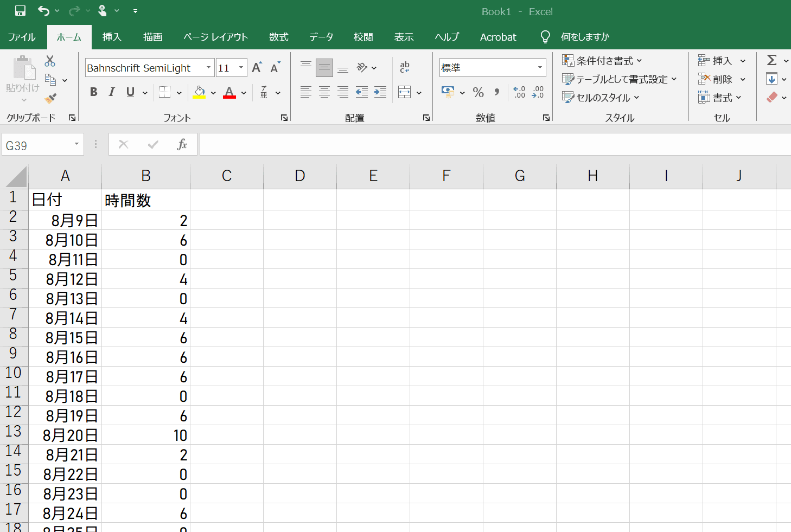This screenshot has width=791, height=532.
Task: Open the font name dropdown
Action: coord(208,68)
